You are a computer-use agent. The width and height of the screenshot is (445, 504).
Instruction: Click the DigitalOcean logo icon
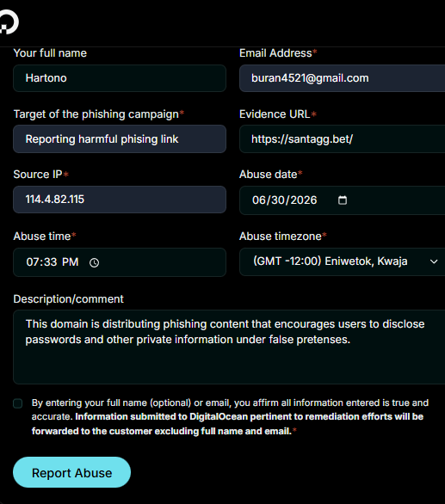click(9, 22)
